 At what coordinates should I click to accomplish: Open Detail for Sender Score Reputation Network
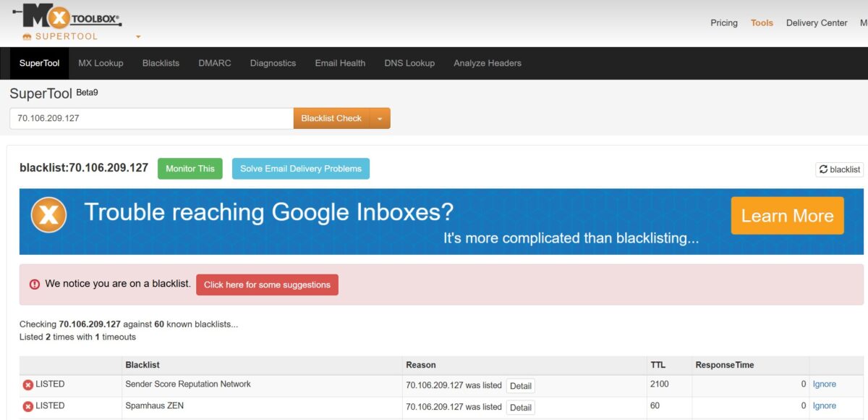click(521, 386)
